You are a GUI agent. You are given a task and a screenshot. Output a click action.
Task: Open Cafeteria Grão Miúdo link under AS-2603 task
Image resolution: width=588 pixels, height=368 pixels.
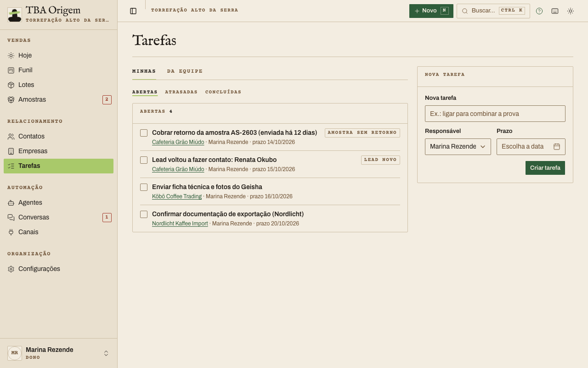[178, 142]
